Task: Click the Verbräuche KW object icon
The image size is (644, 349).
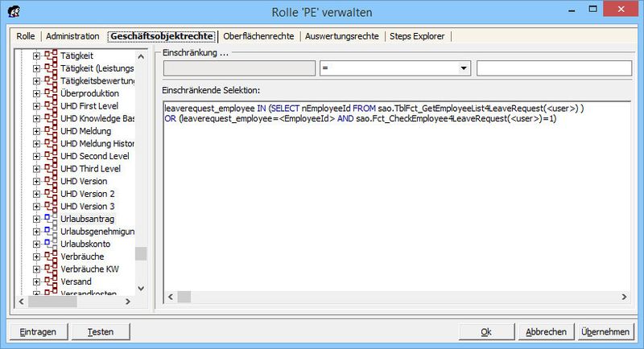Action: 51,269
